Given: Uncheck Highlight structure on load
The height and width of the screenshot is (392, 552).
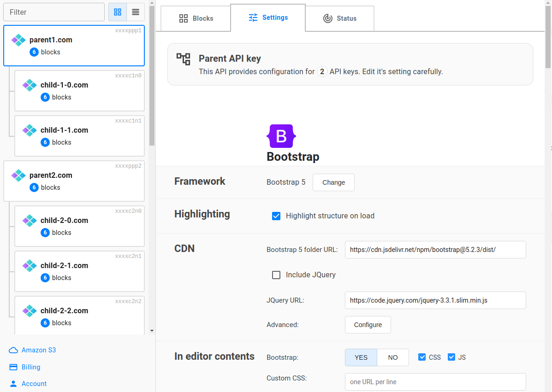Looking at the screenshot, I should [276, 216].
